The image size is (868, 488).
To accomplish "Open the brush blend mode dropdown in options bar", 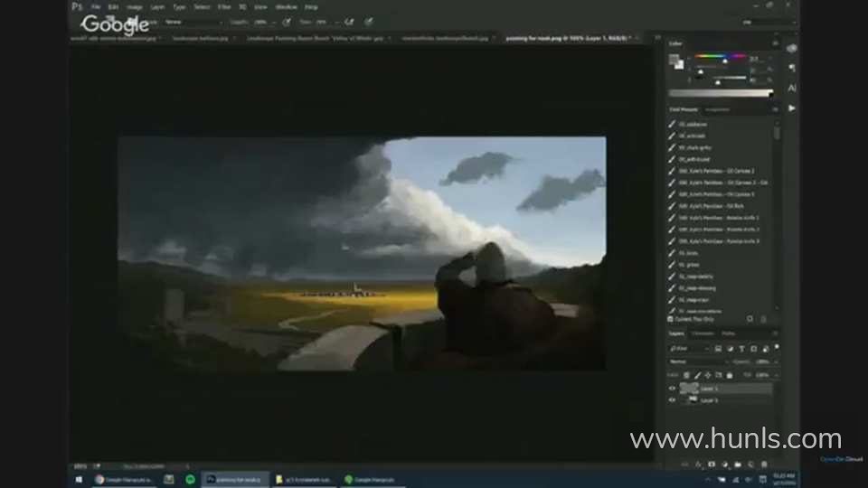I will pyautogui.click(x=193, y=22).
